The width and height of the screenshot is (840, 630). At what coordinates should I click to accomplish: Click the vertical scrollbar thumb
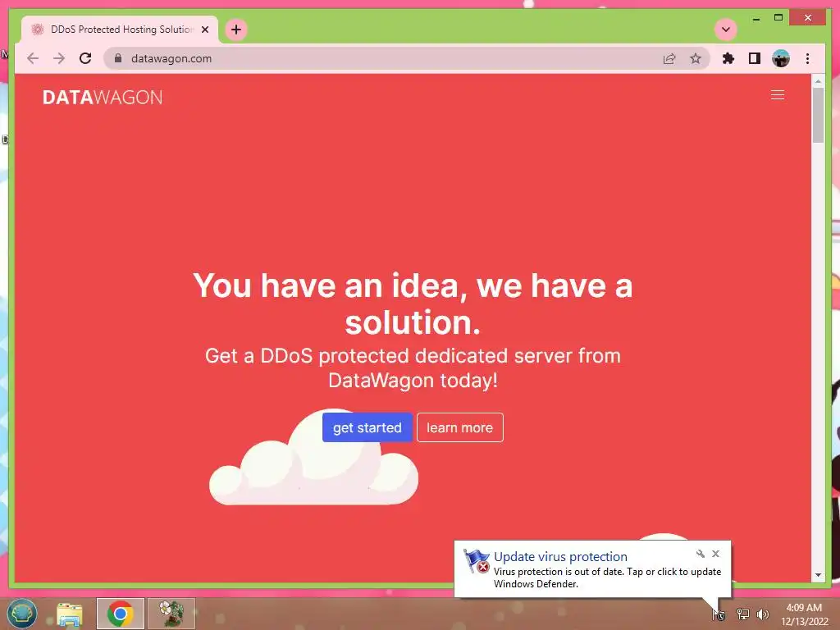click(x=818, y=115)
